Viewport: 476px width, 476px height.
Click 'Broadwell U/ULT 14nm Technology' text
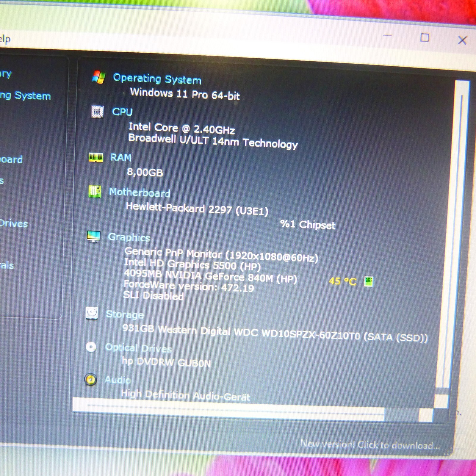213,141
